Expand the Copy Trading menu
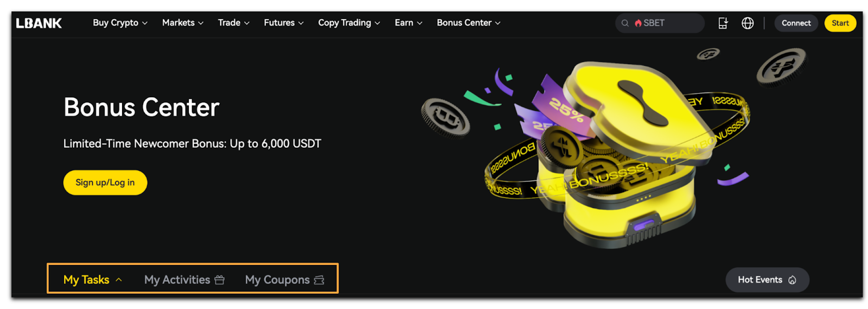This screenshot has width=868, height=309. pyautogui.click(x=349, y=23)
